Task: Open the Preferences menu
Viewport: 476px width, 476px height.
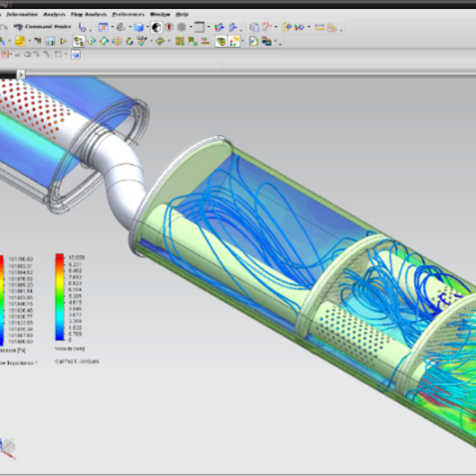Action: 128,14
